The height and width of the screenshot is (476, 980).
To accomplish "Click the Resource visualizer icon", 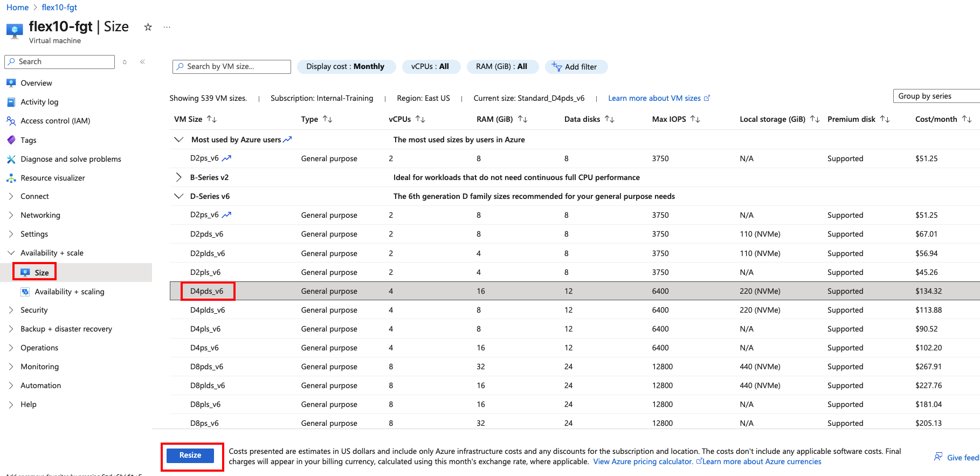I will pyautogui.click(x=11, y=178).
